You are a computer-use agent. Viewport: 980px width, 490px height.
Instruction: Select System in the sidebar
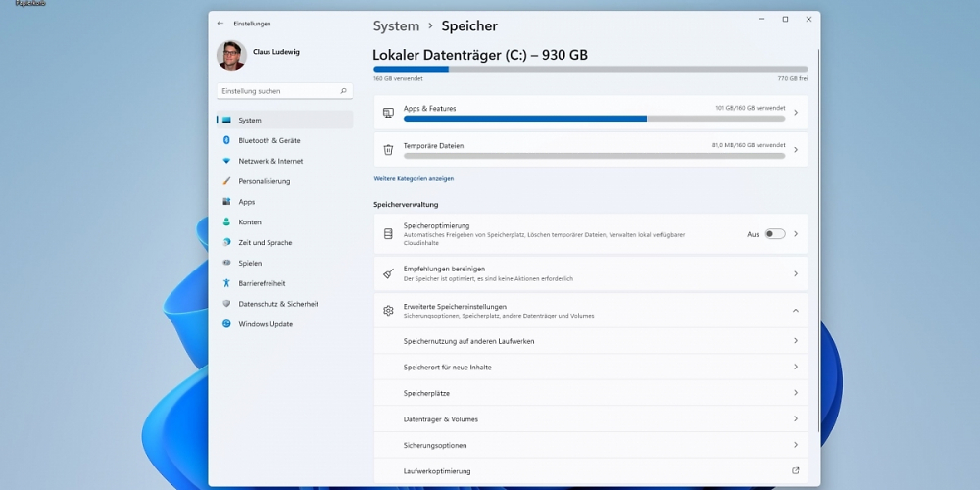(x=285, y=120)
